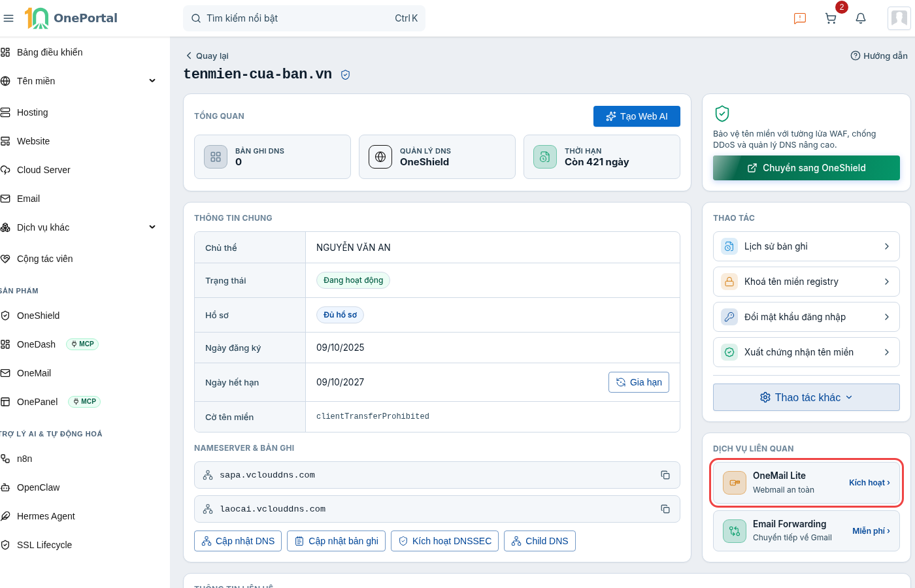Viewport: 915px width, 588px height.
Task: Click the Bản ghi DNS grid icon
Action: tap(216, 157)
